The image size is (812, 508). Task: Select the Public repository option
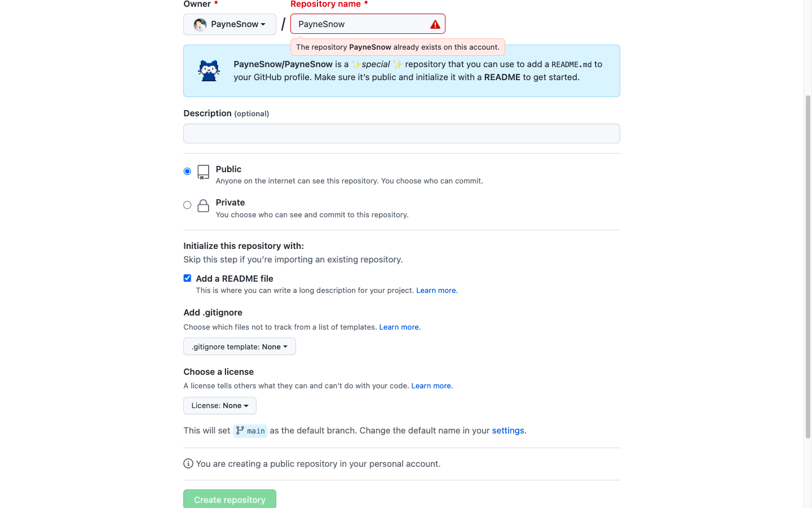click(187, 171)
